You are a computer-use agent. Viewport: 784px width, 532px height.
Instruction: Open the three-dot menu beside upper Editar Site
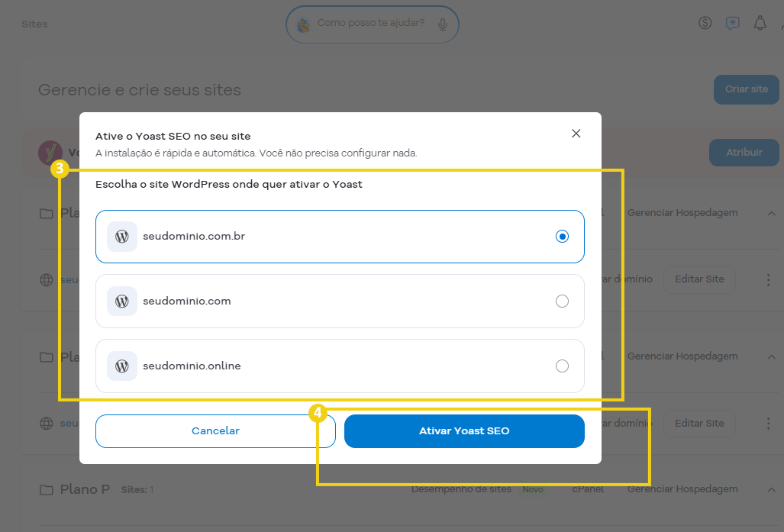pyautogui.click(x=769, y=280)
